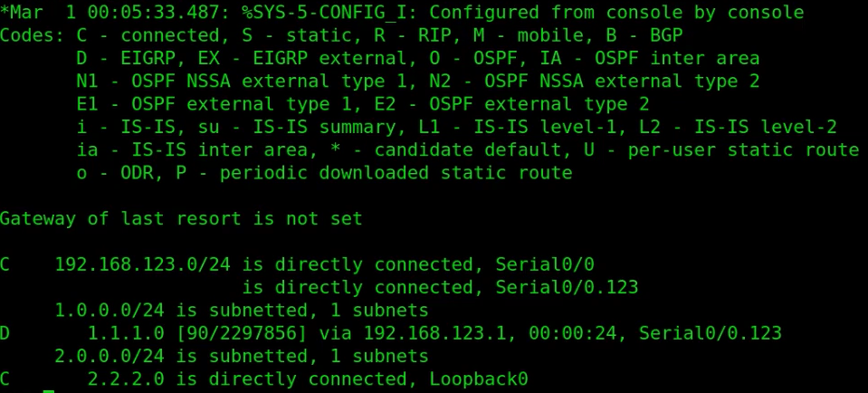
Task: Click 'EX - EIGRP external' in the legend
Action: pos(280,59)
